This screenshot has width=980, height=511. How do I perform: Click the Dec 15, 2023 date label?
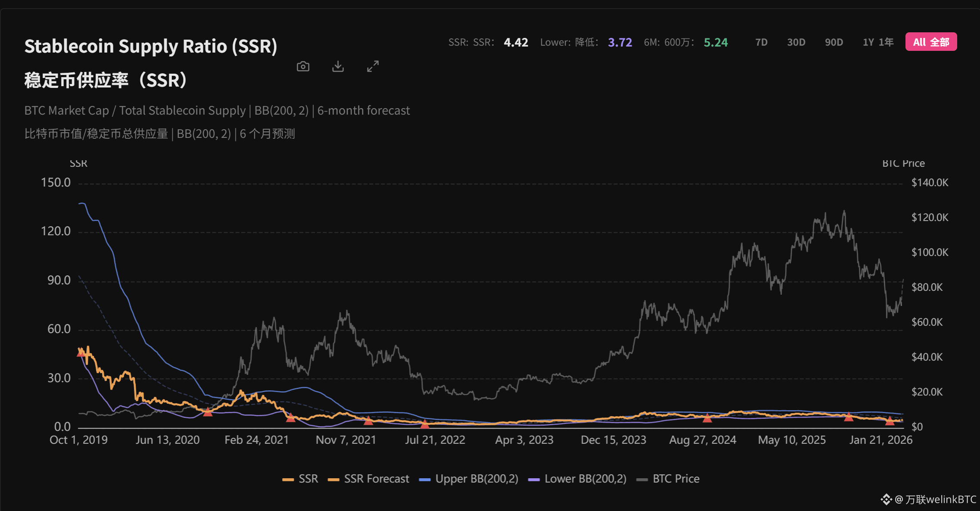(613, 440)
